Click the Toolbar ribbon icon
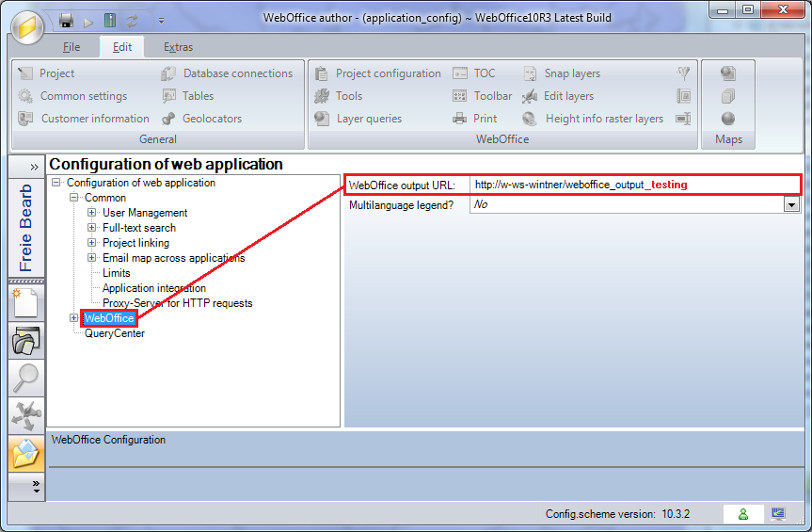812x532 pixels. point(460,96)
